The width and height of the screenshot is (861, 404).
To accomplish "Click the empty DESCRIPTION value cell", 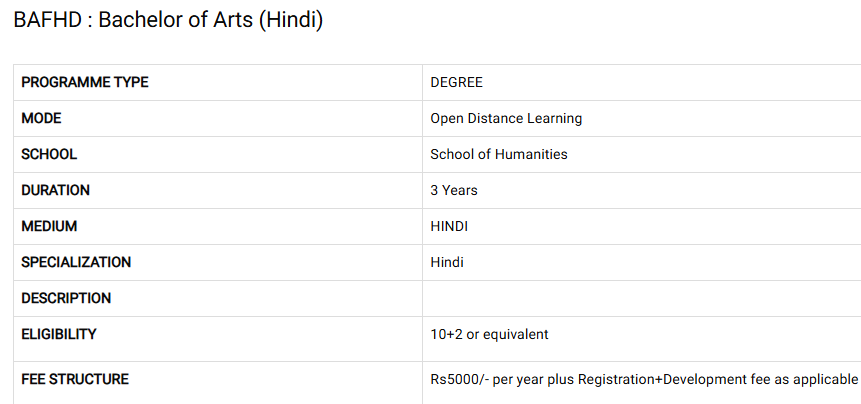I will [640, 298].
